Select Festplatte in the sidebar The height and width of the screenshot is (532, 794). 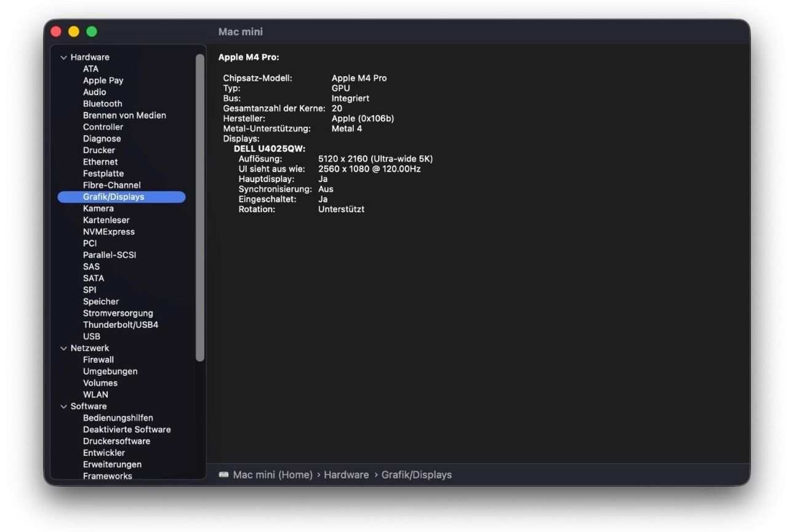tap(103, 173)
